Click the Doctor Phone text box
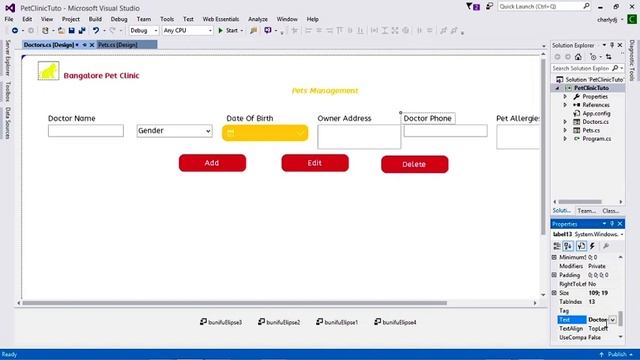Image resolution: width=640 pixels, height=360 pixels. (x=445, y=131)
